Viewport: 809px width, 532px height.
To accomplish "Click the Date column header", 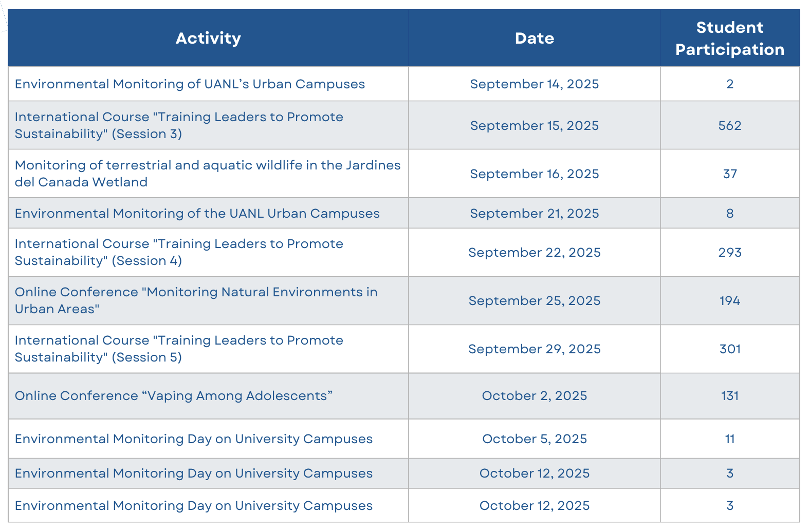I will [535, 38].
